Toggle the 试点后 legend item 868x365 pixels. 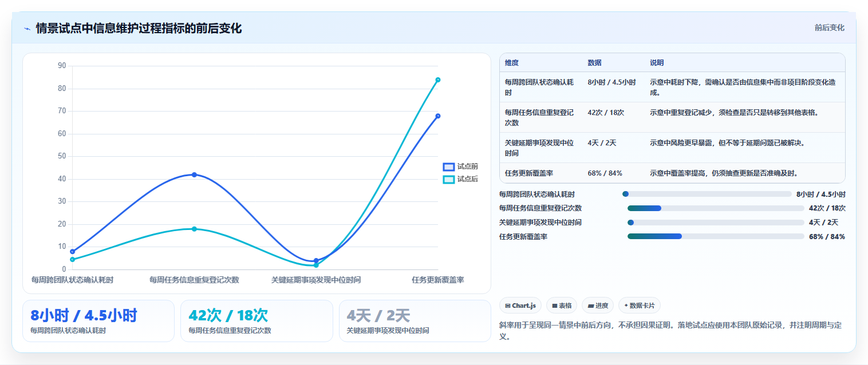460,179
